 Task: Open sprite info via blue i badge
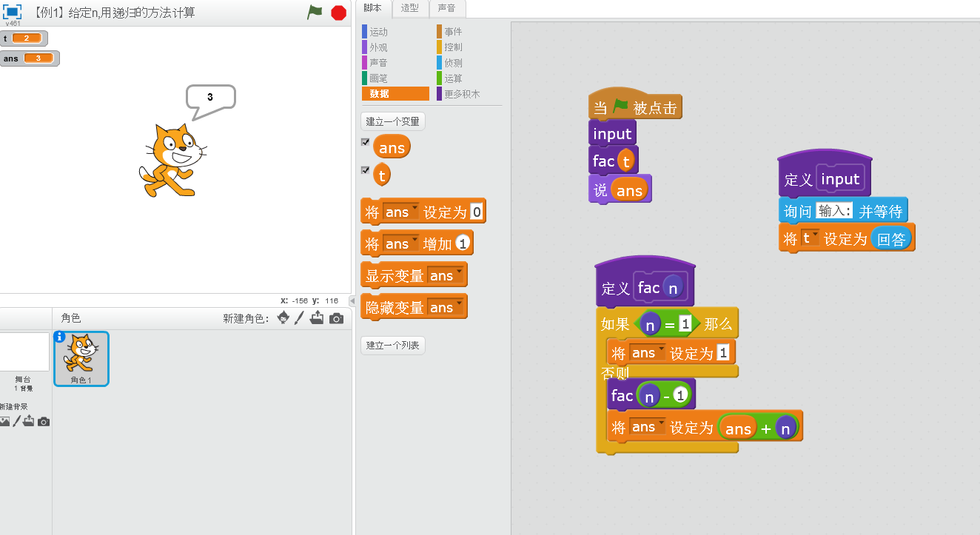point(60,337)
